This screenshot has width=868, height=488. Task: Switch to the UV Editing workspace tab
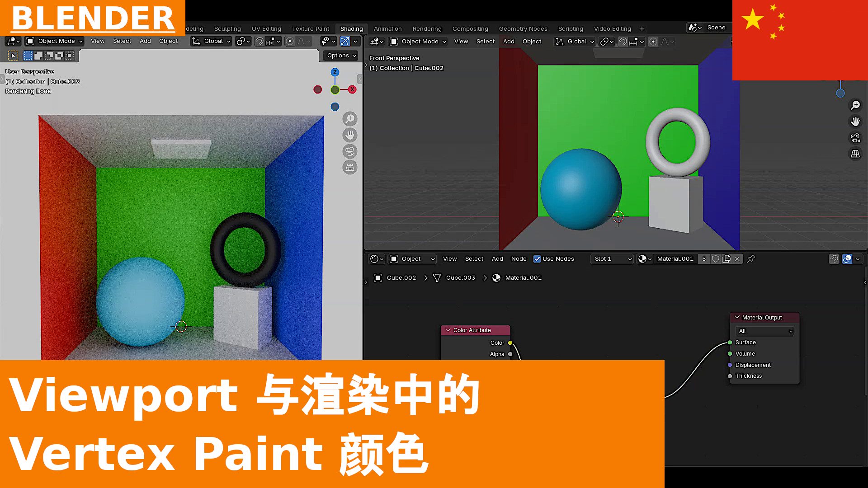266,29
